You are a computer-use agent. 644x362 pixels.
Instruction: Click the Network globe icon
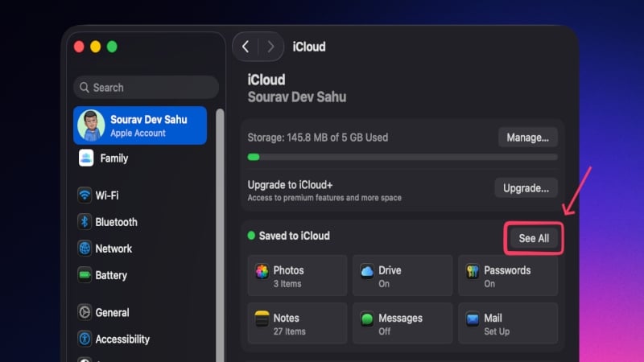click(x=85, y=249)
